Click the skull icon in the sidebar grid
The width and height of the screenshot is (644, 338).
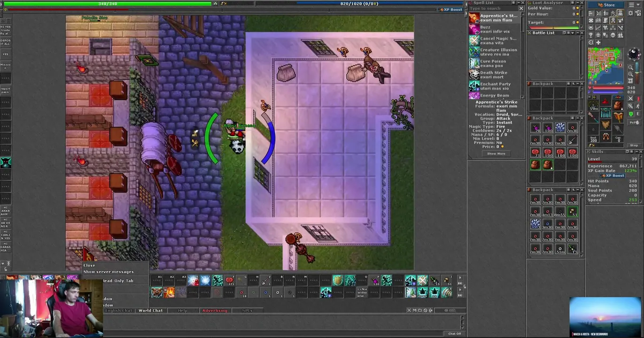(613, 35)
